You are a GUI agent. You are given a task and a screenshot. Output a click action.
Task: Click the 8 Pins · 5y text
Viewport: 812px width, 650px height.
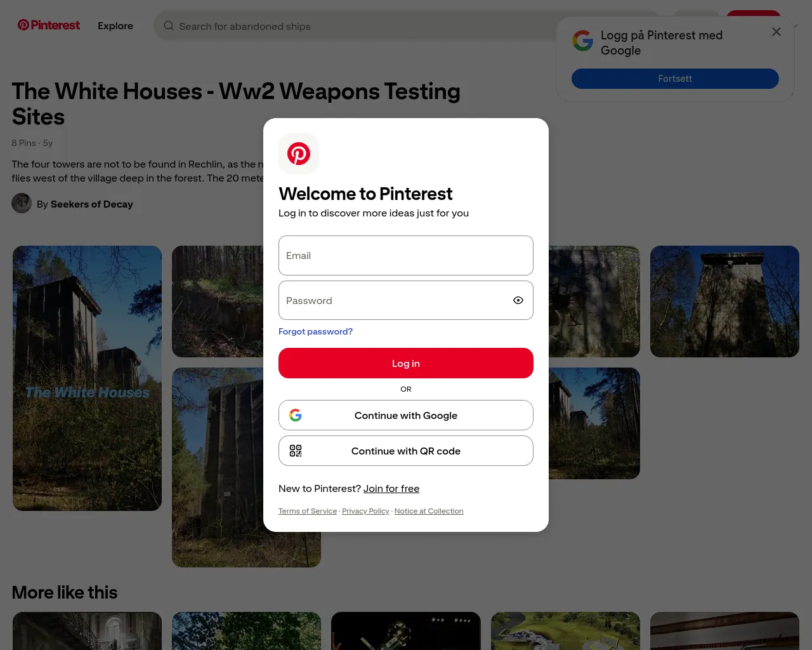pyautogui.click(x=32, y=143)
